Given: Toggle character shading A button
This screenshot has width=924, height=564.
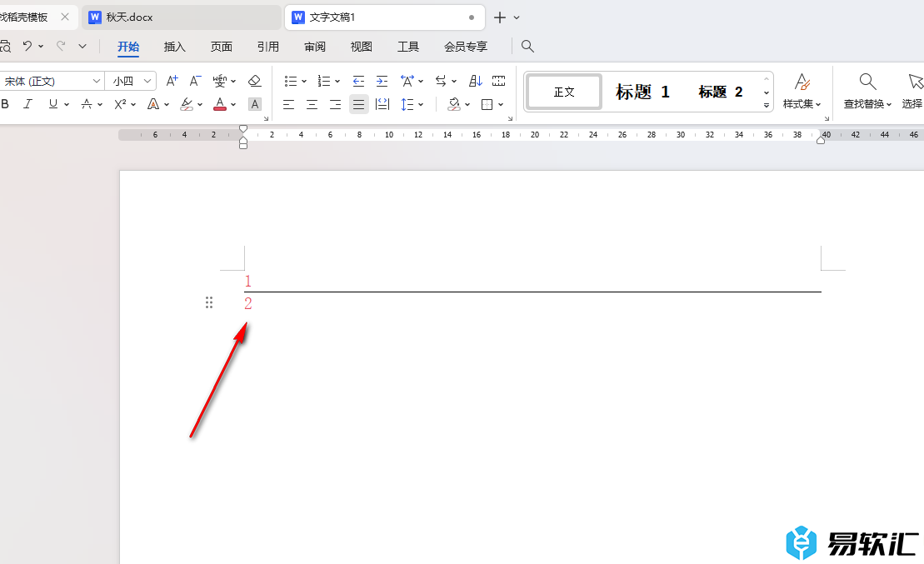Looking at the screenshot, I should pyautogui.click(x=255, y=104).
